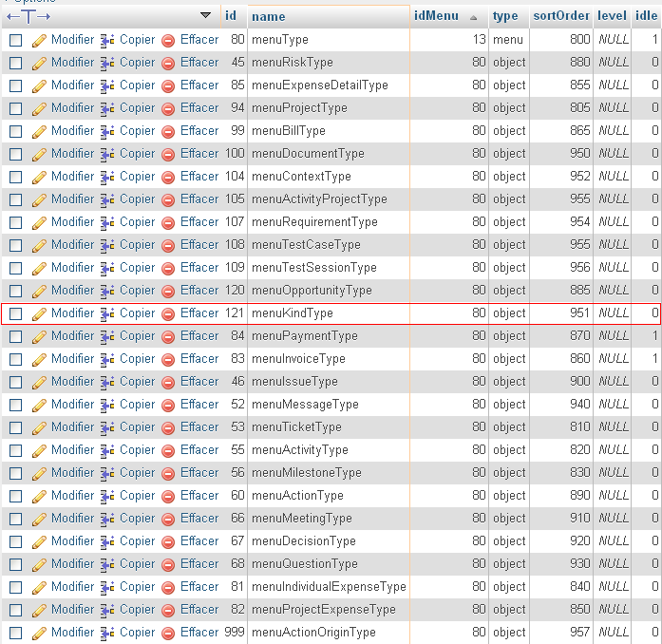662x644 pixels.
Task: Click red delete icon in menuKindType row
Action: tap(168, 313)
